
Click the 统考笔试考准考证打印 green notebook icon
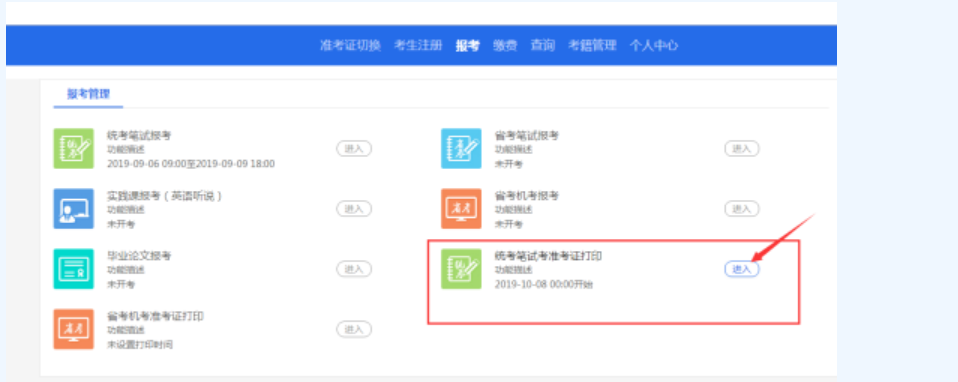[x=461, y=269]
